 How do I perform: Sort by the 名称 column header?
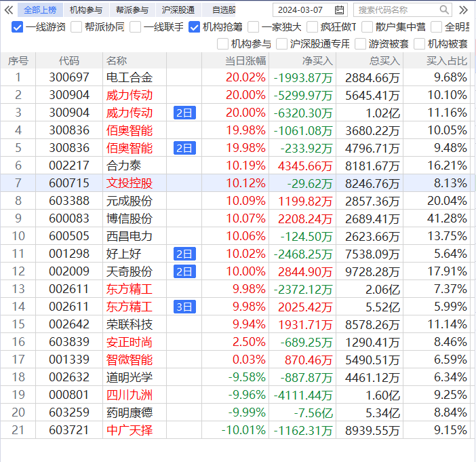(134, 61)
